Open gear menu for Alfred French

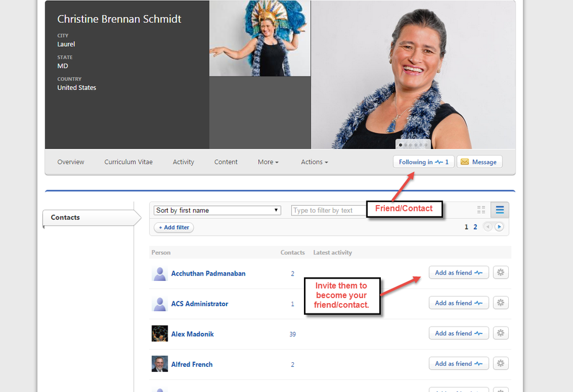tap(501, 364)
